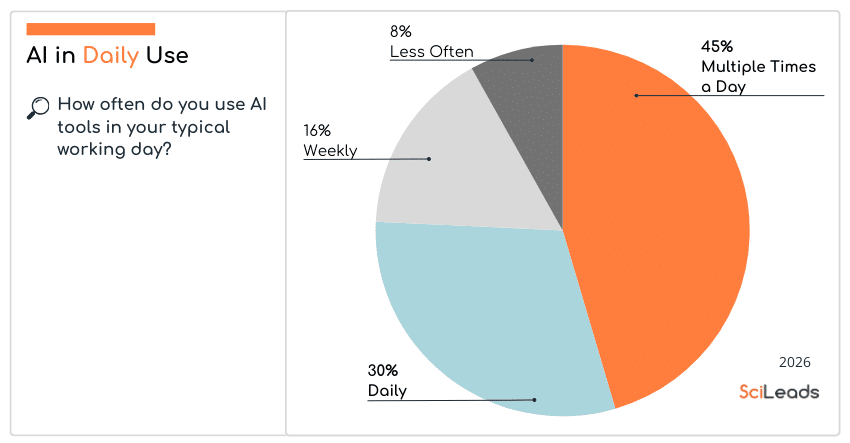850x443 pixels.
Task: Click the SciLeads logo
Action: 778,392
